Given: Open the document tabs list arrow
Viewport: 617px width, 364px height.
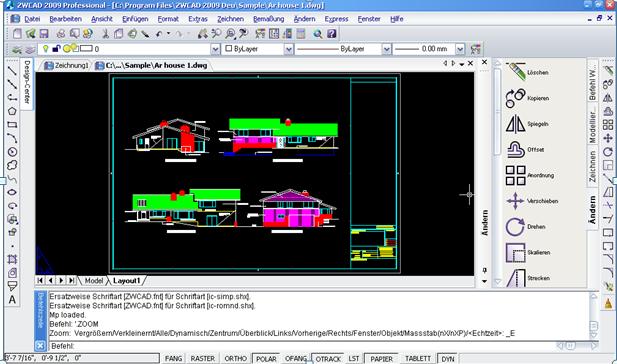Looking at the screenshot, I should pyautogui.click(x=462, y=63).
